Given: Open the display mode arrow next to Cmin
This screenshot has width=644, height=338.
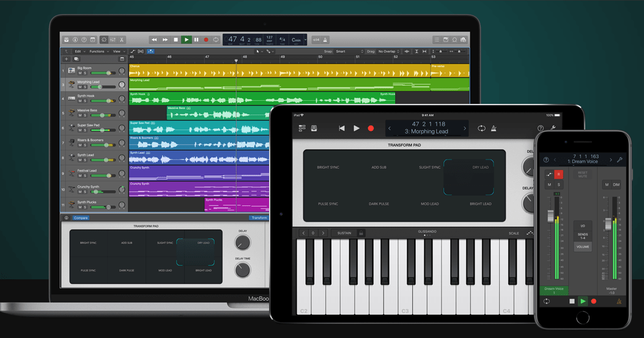Looking at the screenshot, I should [x=305, y=40].
